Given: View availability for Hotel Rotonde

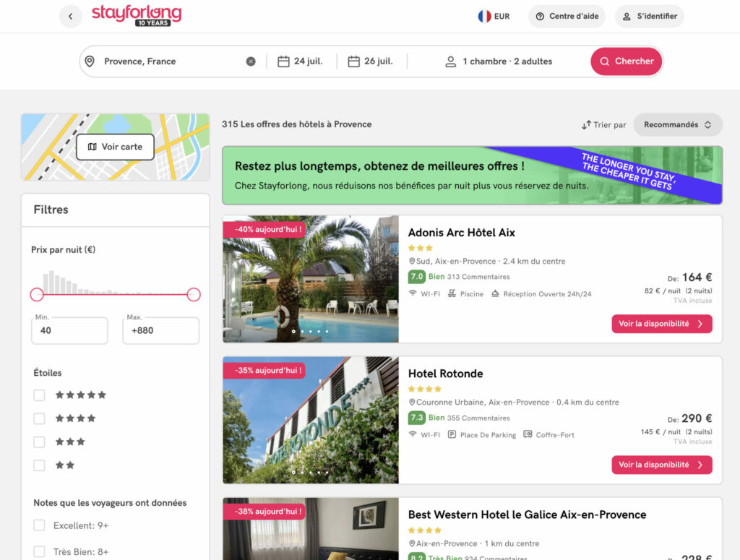Looking at the screenshot, I should [662, 465].
